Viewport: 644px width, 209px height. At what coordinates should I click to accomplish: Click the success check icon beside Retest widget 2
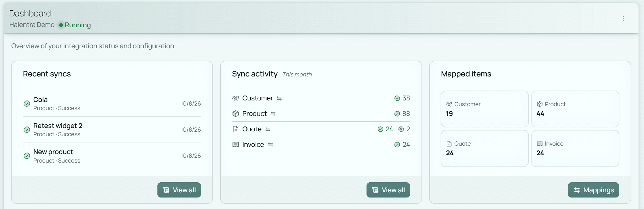(x=27, y=130)
